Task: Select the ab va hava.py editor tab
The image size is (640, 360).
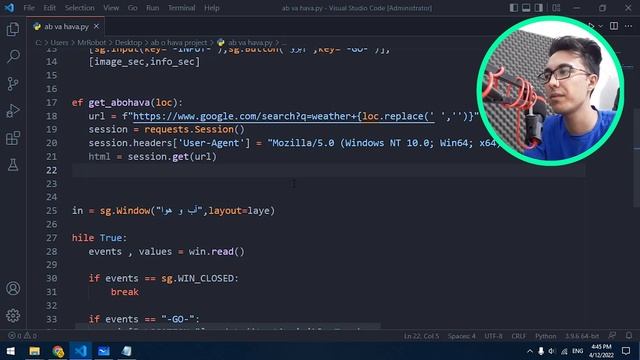Action: pos(66,27)
